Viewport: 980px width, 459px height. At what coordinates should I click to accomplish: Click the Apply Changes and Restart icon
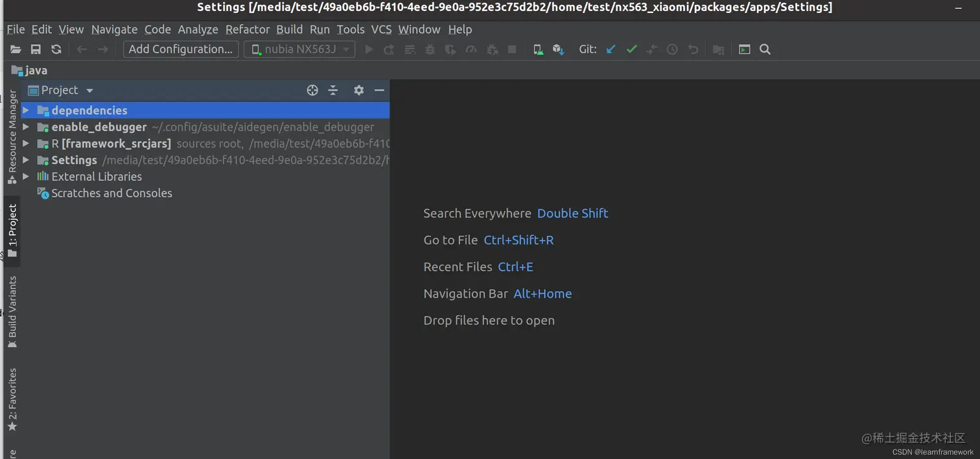(389, 49)
